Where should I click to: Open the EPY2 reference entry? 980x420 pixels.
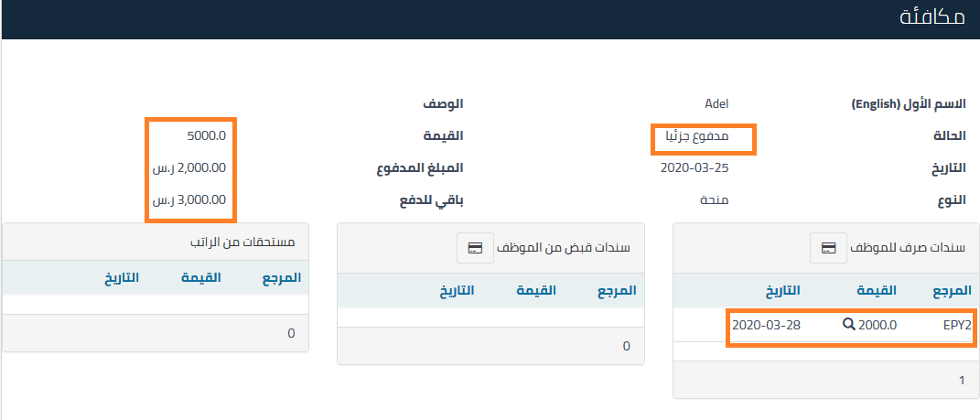957,325
